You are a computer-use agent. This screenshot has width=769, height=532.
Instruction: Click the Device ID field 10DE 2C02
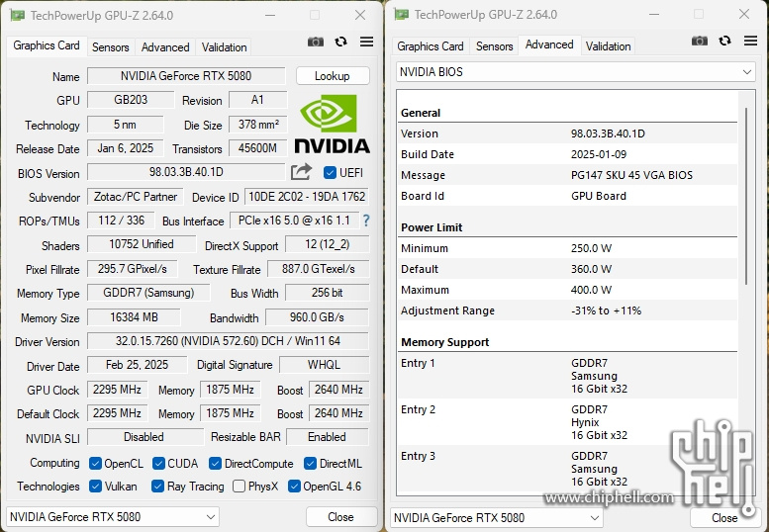click(x=307, y=197)
